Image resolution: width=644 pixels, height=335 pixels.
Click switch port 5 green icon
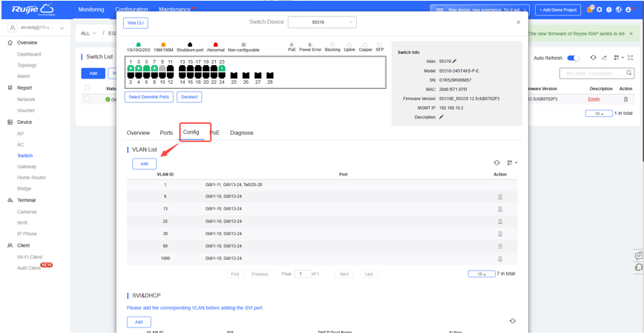point(146,68)
